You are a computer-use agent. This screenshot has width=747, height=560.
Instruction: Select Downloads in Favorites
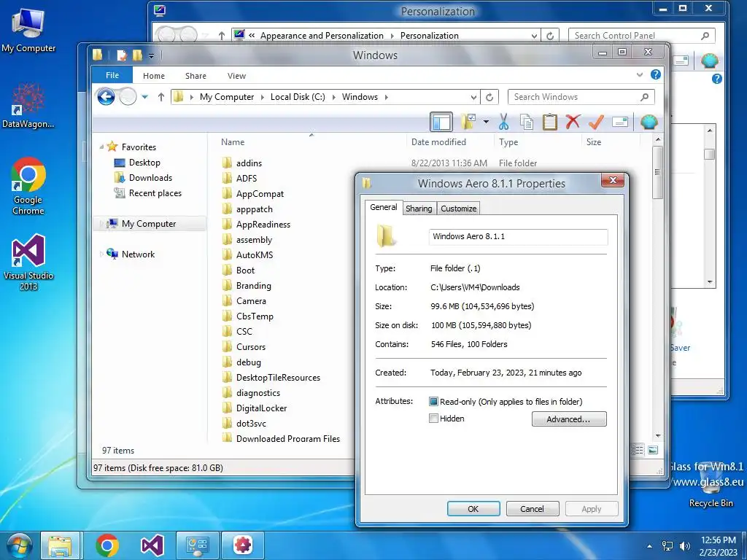tap(150, 178)
